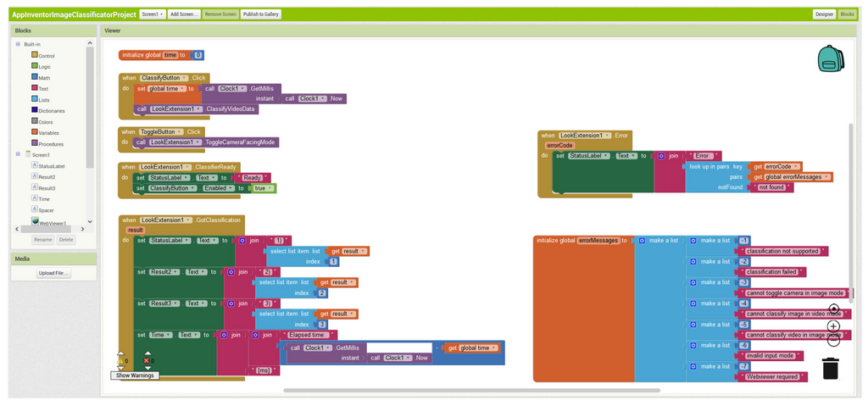The width and height of the screenshot is (868, 406).
Task: Click the Upload File button
Action: click(53, 273)
